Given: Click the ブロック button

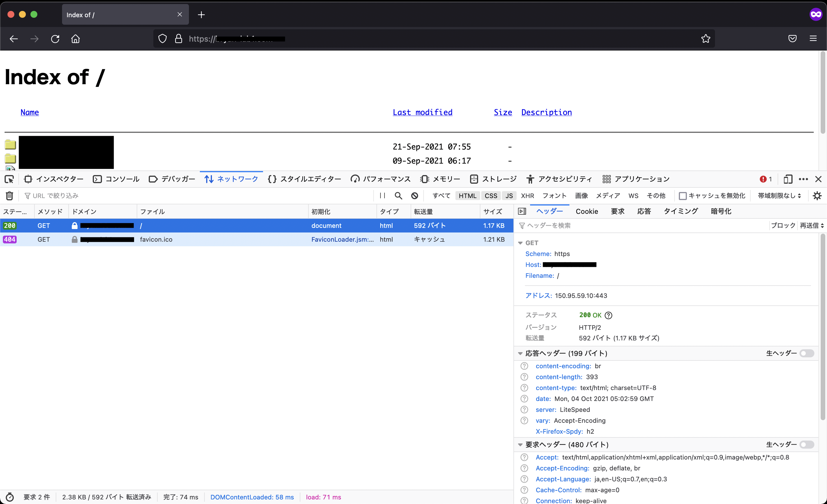Looking at the screenshot, I should click(x=783, y=226).
